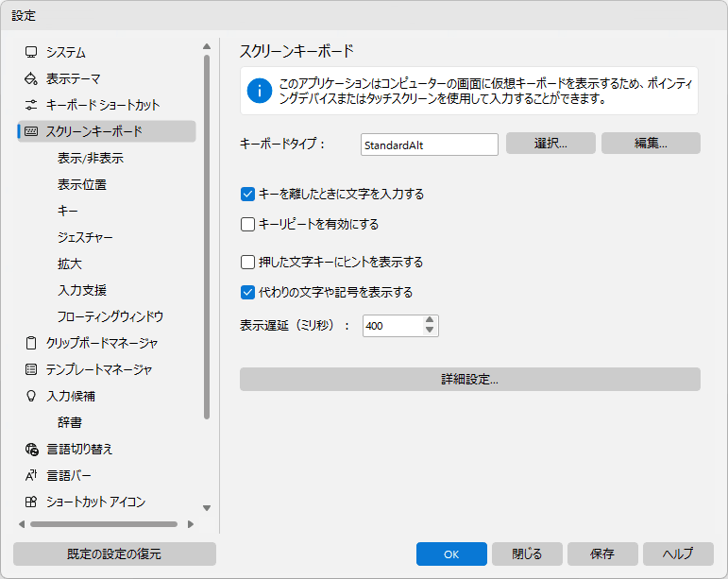Open 表示位置 subcategory

pyautogui.click(x=82, y=184)
